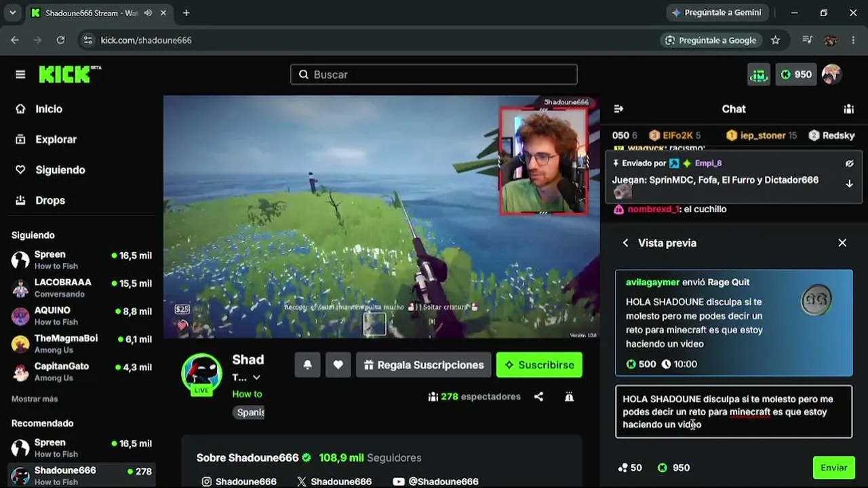This screenshot has width=868, height=488.
Task: Open TheMagmaBoi channel in sidebar
Action: point(81,343)
